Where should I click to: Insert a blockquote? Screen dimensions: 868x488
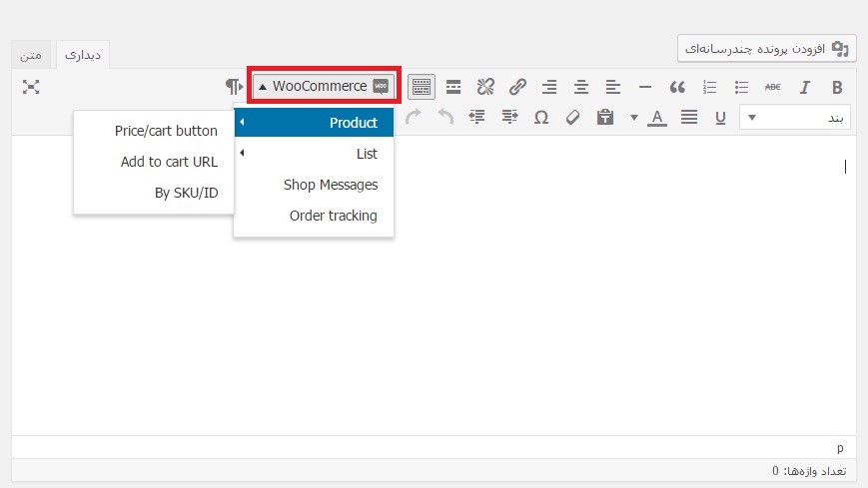677,87
